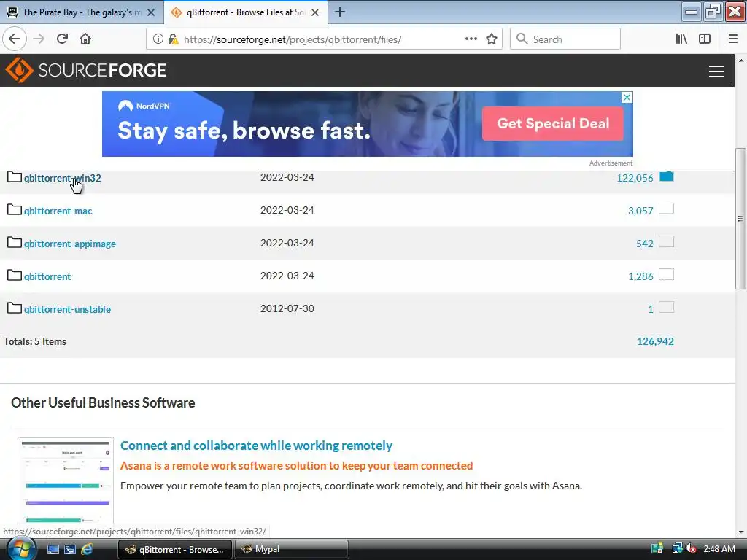The height and width of the screenshot is (560, 747).
Task: Click the qbittorrent folder icon
Action: [x=15, y=276]
